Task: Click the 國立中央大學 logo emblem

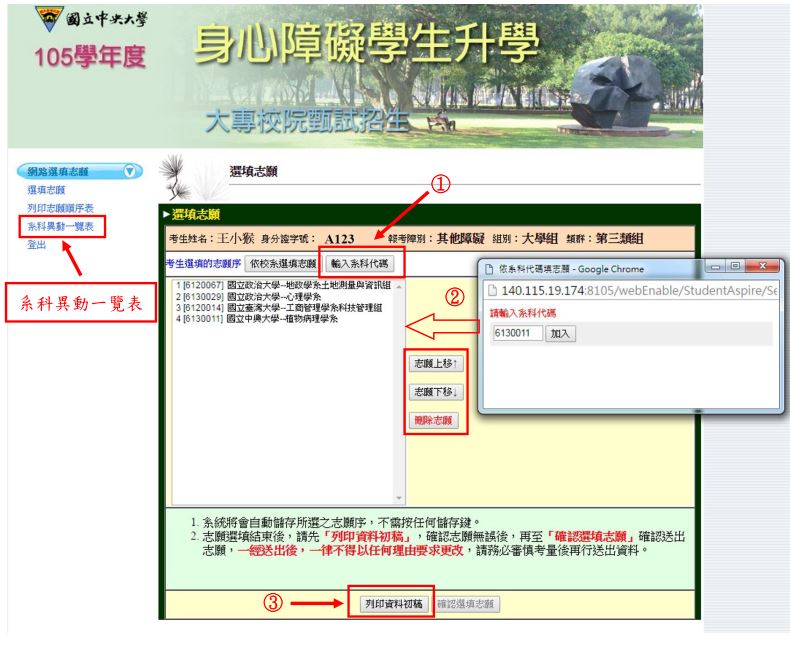Action: point(49,19)
